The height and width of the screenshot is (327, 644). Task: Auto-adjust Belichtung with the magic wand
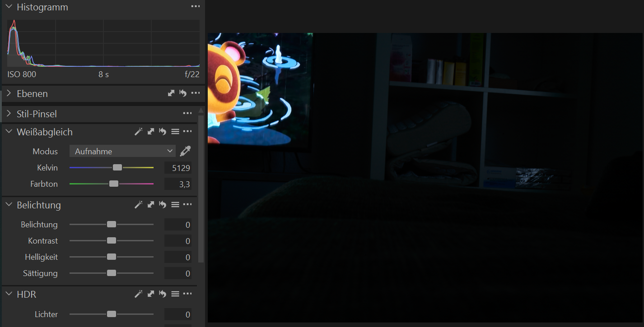click(139, 205)
